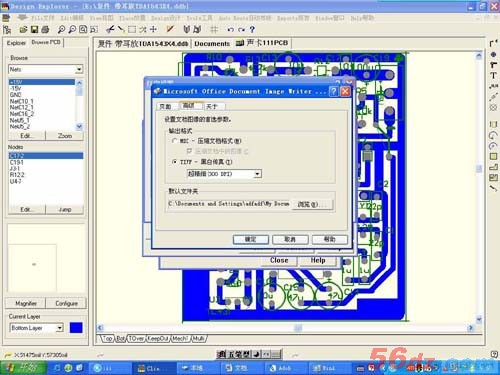Screen dimensions: 500x375
Task: Select the place fill rectangle tool
Action: coord(493,156)
